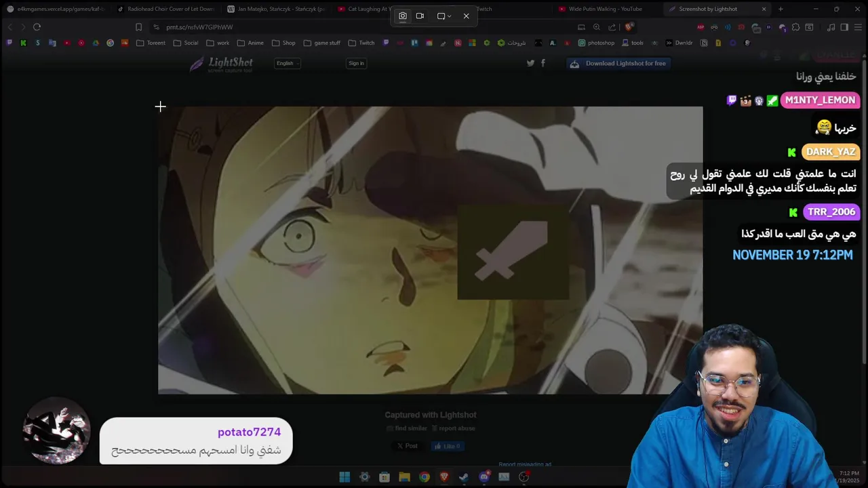Open Google Chrome from the taskbar
The height and width of the screenshot is (488, 868).
click(424, 477)
